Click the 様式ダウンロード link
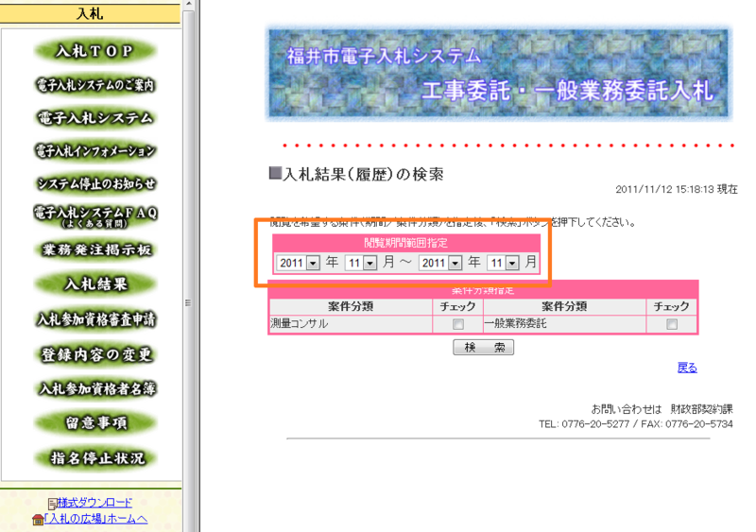756x532 pixels. pos(94,503)
